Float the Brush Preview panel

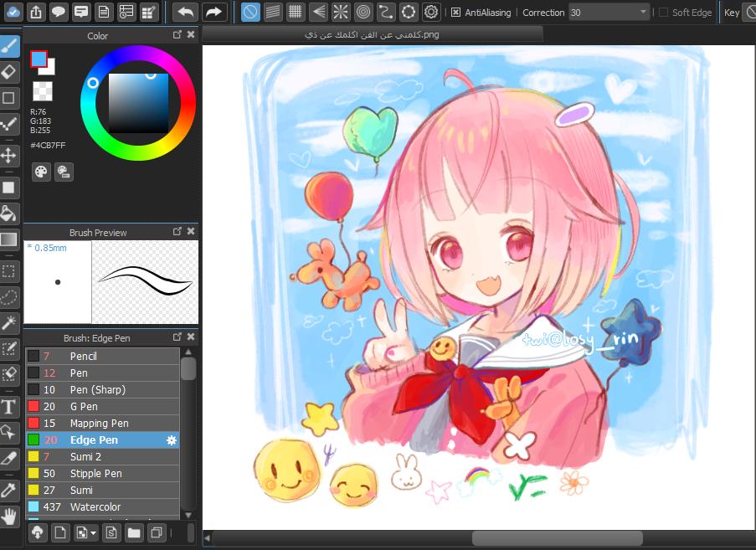tap(177, 231)
